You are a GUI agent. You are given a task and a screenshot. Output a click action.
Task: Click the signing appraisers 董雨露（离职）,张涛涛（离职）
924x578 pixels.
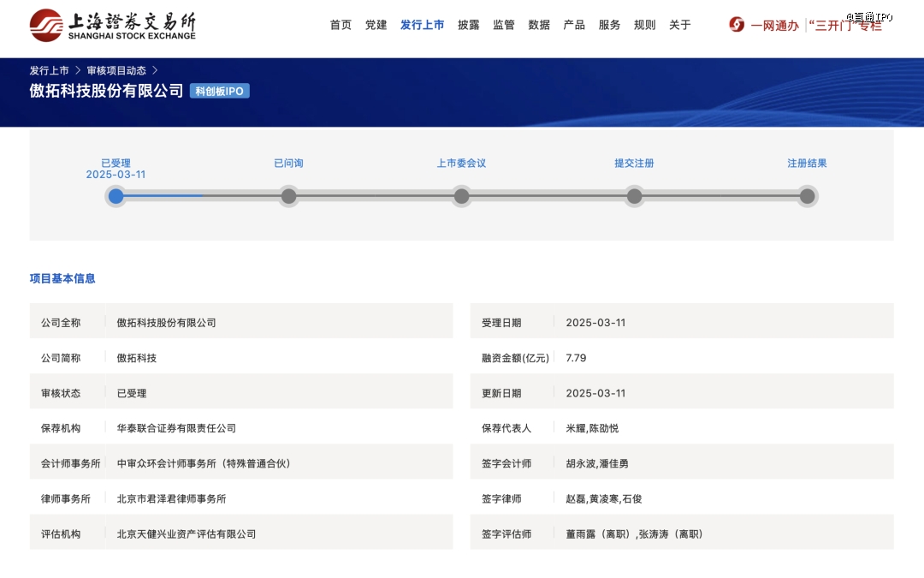click(637, 534)
